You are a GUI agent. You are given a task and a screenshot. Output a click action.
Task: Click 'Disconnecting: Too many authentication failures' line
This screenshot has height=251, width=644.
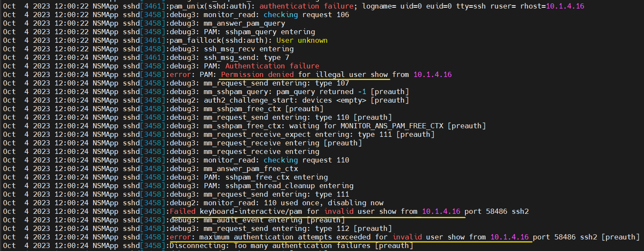pos(291,245)
